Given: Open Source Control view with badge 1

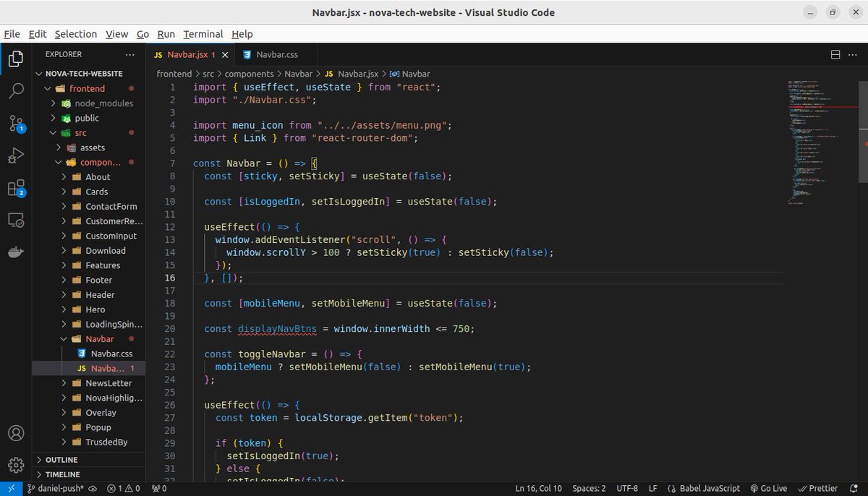Looking at the screenshot, I should click(x=16, y=124).
